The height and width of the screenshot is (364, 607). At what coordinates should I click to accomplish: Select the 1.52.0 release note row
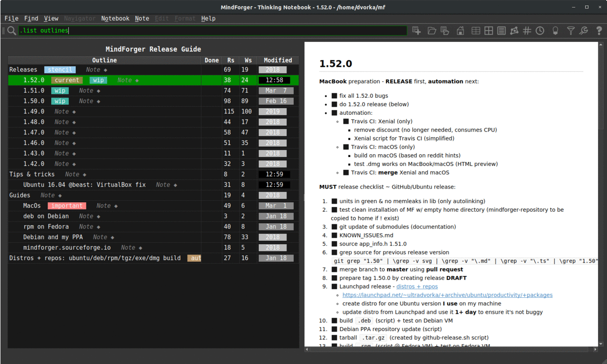(x=153, y=80)
